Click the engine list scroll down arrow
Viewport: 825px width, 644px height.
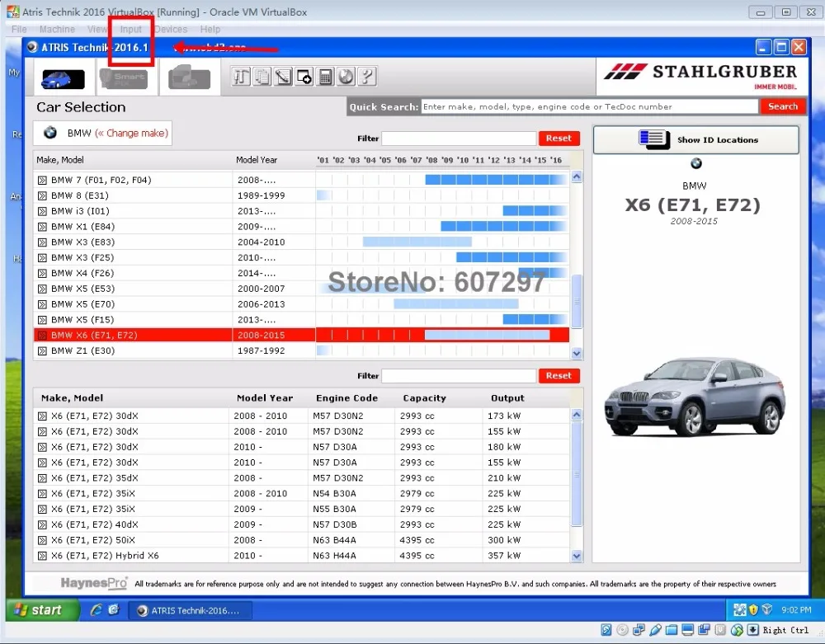coord(577,557)
